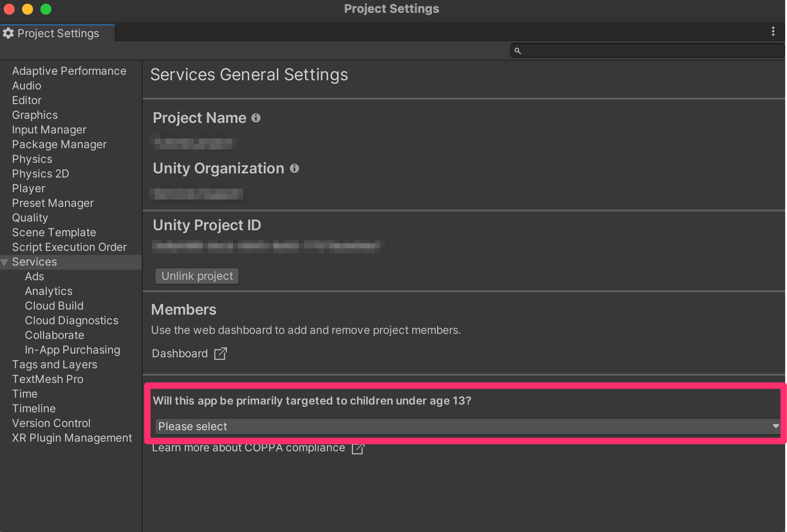Open the Adaptive Performance settings
This screenshot has height=532, width=787.
[x=69, y=71]
